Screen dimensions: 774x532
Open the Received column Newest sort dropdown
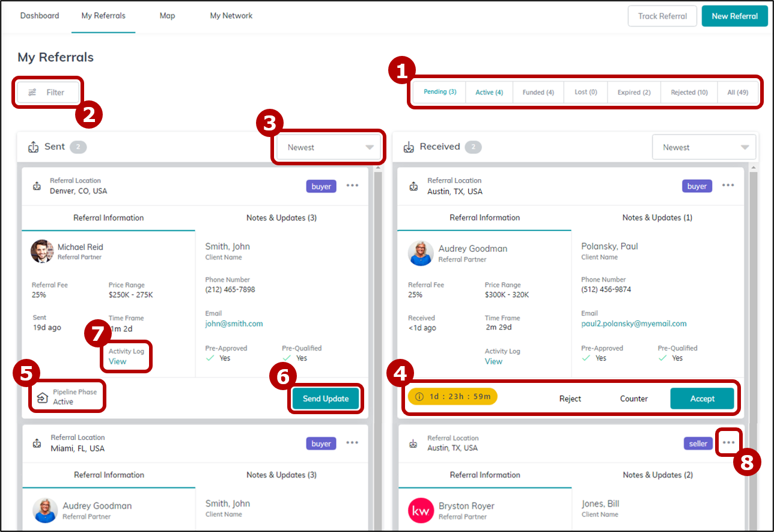pyautogui.click(x=704, y=147)
